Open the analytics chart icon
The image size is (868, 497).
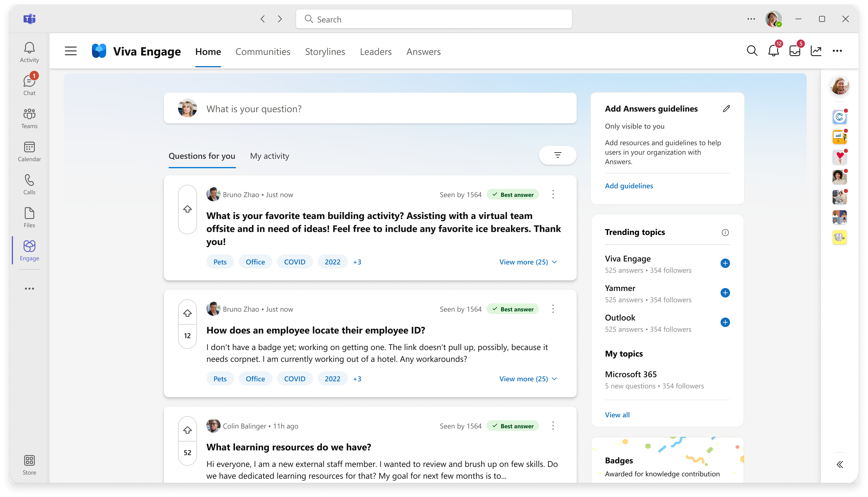[816, 51]
